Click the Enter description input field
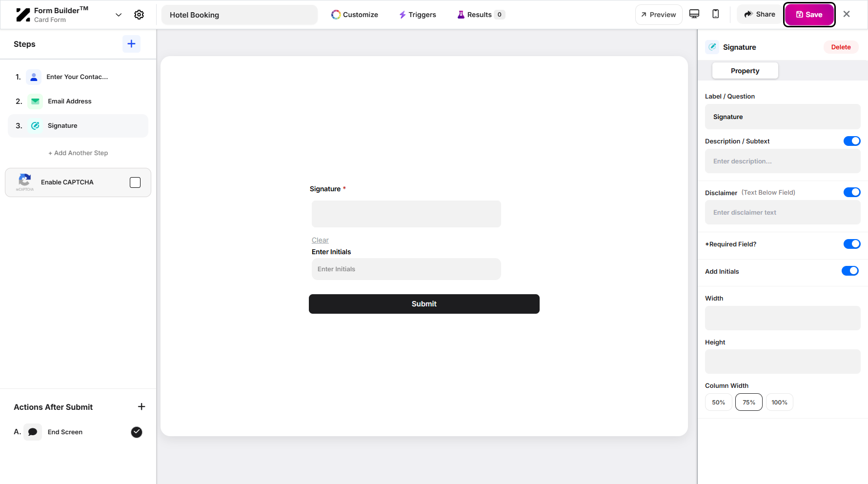 point(783,161)
